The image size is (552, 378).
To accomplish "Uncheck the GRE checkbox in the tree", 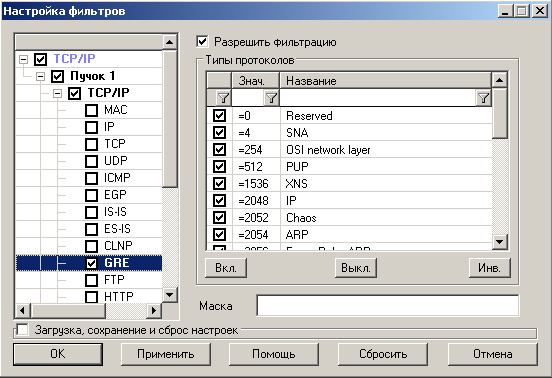I will [x=92, y=263].
